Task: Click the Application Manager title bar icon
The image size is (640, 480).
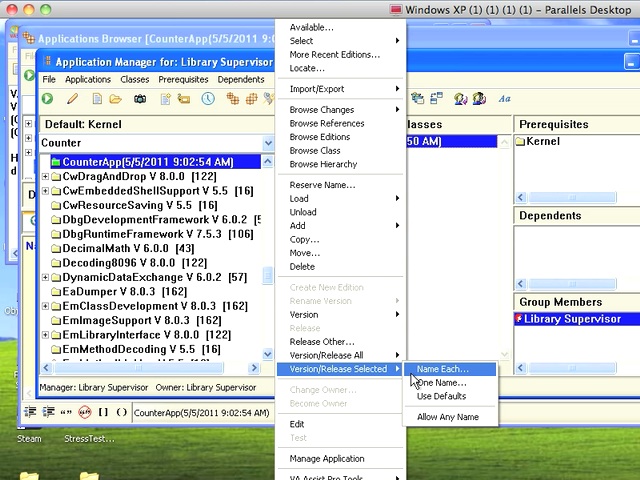Action: [47, 61]
